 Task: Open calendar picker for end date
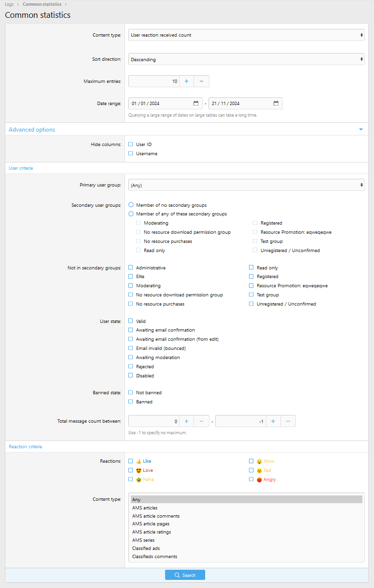tap(276, 103)
